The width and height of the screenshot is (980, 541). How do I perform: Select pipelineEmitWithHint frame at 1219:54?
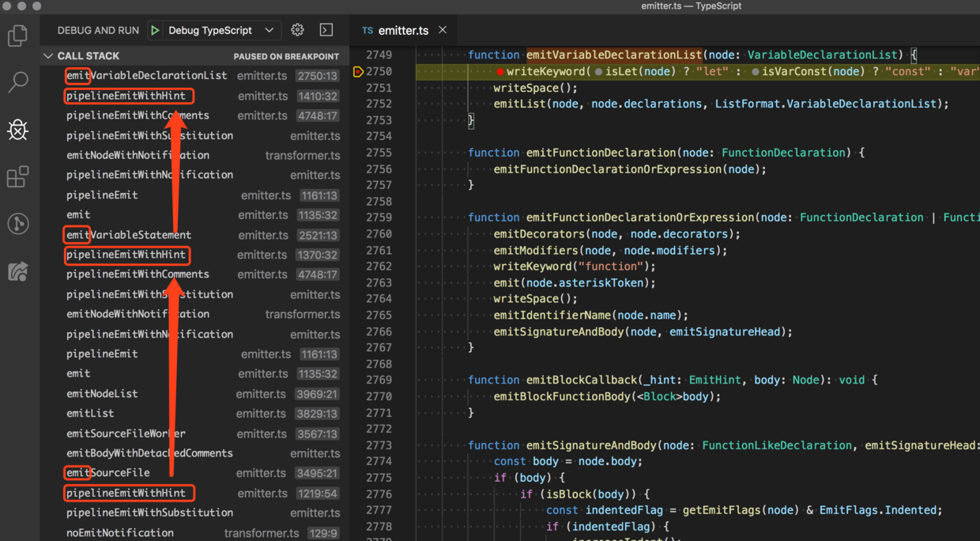(196, 493)
